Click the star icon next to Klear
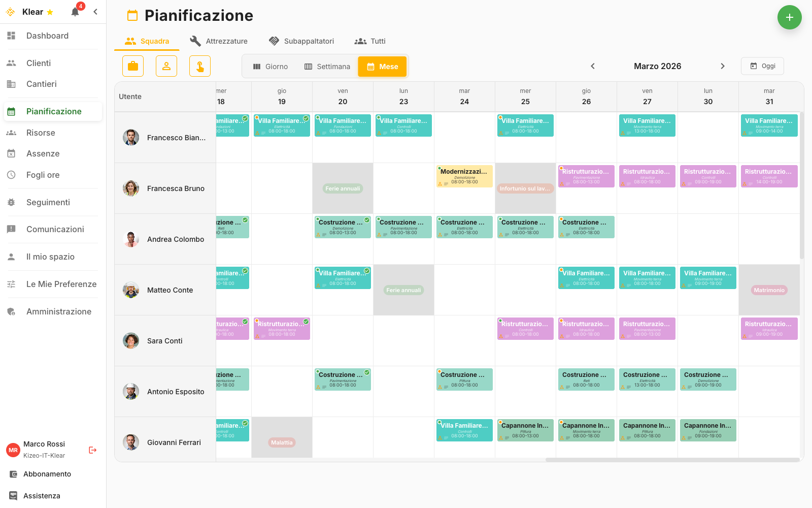Viewport: 812px width, 508px height. click(x=50, y=12)
